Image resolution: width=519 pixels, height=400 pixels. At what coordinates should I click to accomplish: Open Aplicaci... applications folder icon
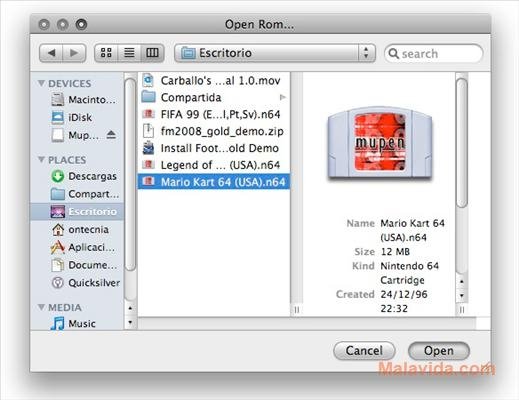pyautogui.click(x=58, y=247)
